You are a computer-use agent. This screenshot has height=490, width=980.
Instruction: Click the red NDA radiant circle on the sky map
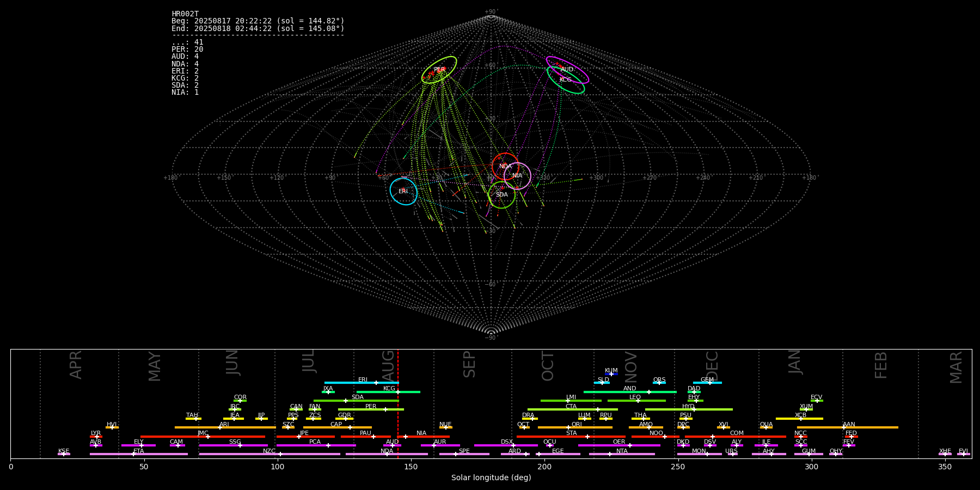click(505, 167)
